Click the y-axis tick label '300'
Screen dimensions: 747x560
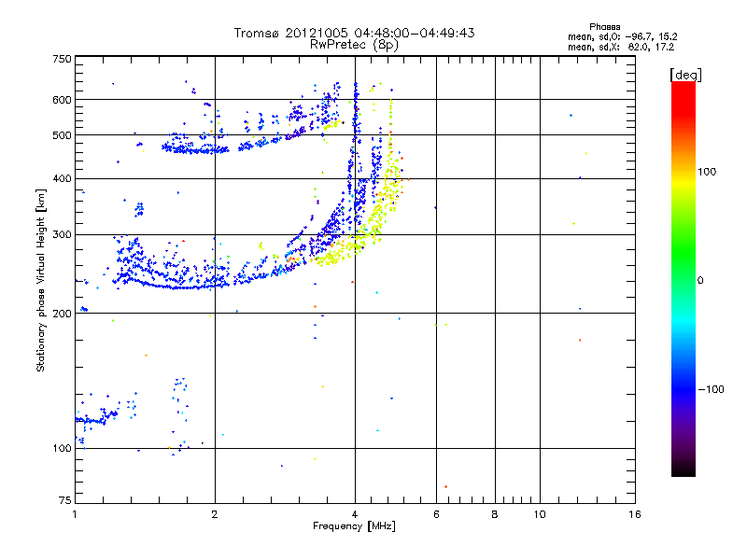(62, 234)
